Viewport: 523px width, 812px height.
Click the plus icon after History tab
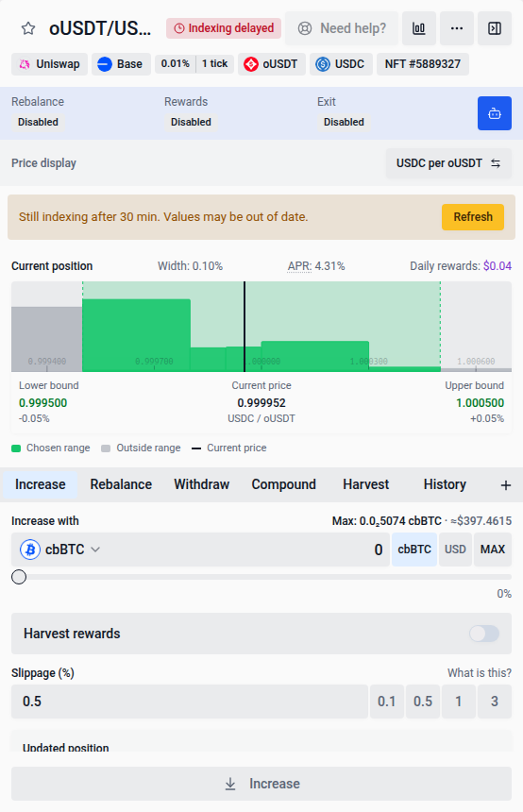506,485
